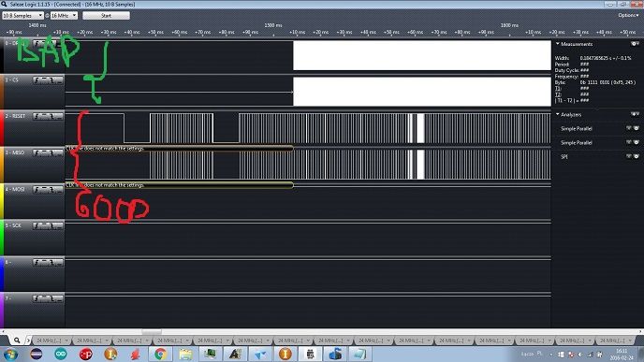Open gear of topmost Simple Parallel analyzer
The image size is (644, 362).
point(637,128)
